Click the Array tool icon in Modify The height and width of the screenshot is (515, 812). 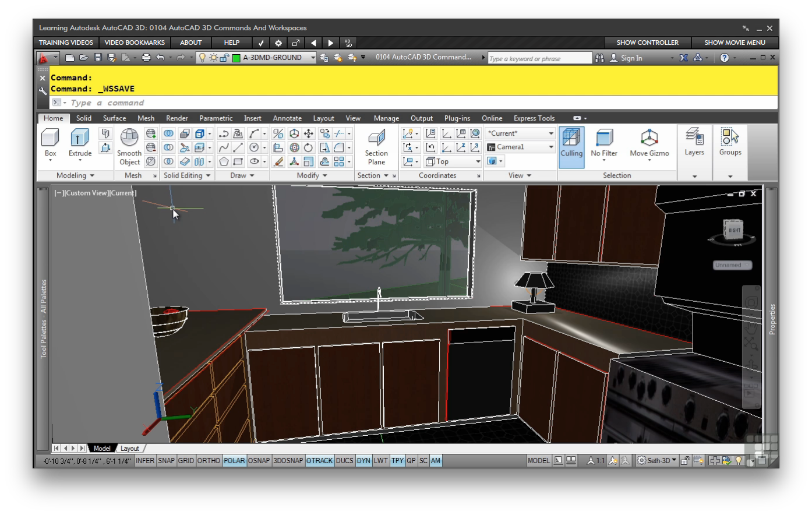[x=338, y=161]
